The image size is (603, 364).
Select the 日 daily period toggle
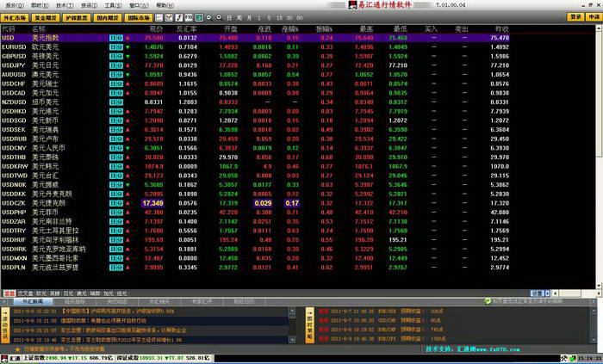click(229, 18)
